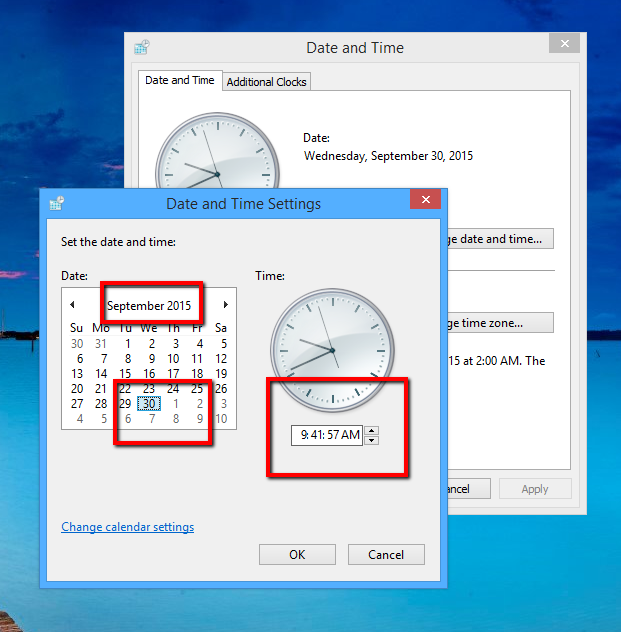Decrease time with the down spinner arrow
The width and height of the screenshot is (621, 632).
pos(372,440)
